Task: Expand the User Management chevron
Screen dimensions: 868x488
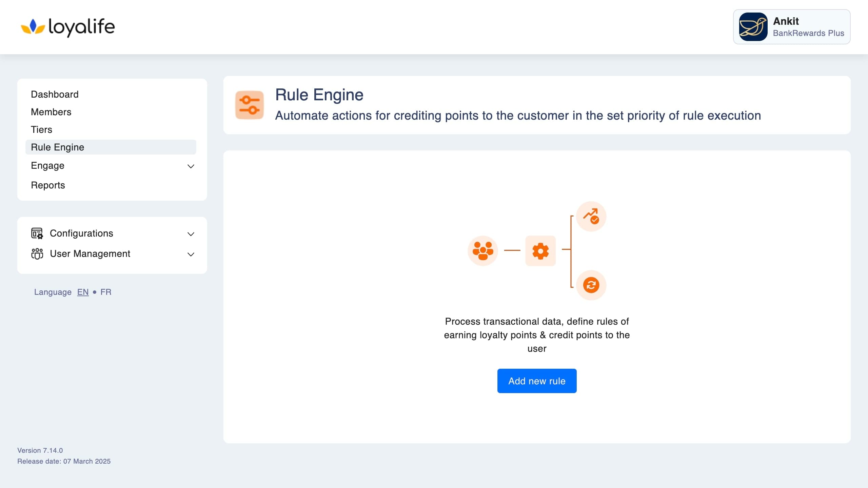Action: click(191, 254)
